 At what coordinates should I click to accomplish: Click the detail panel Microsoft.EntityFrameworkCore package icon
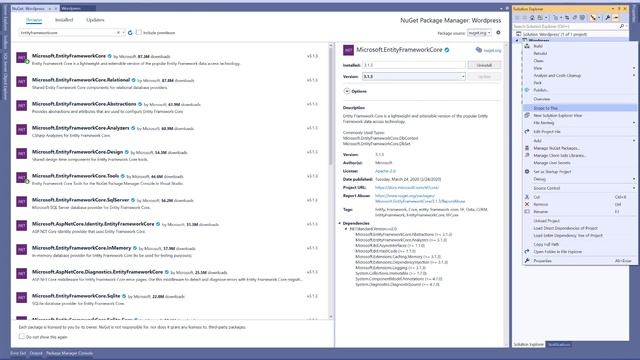tap(348, 50)
